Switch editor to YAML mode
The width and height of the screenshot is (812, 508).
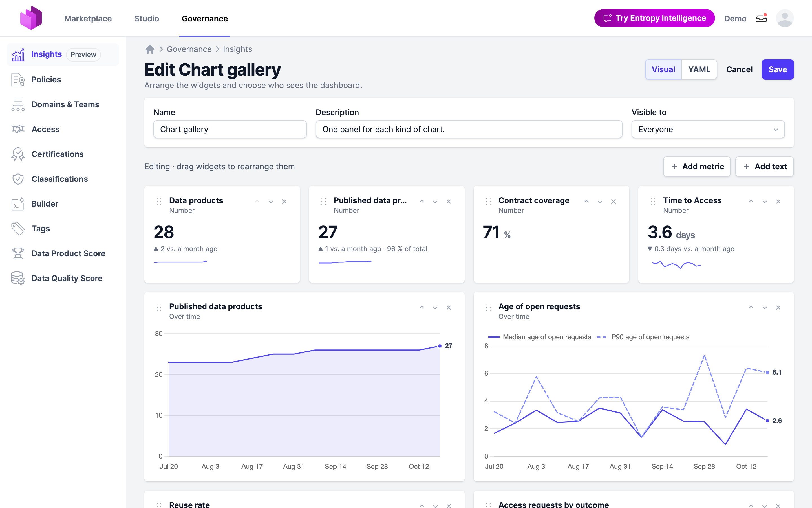click(699, 69)
